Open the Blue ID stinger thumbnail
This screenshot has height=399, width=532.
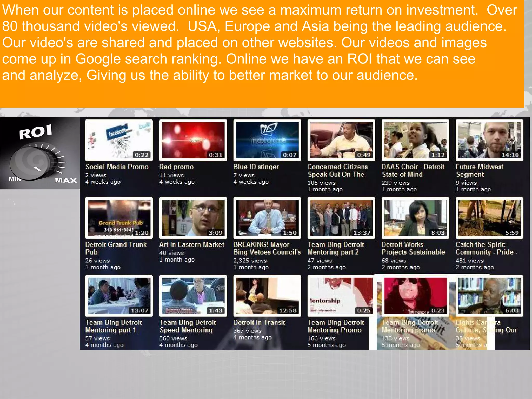point(267,140)
